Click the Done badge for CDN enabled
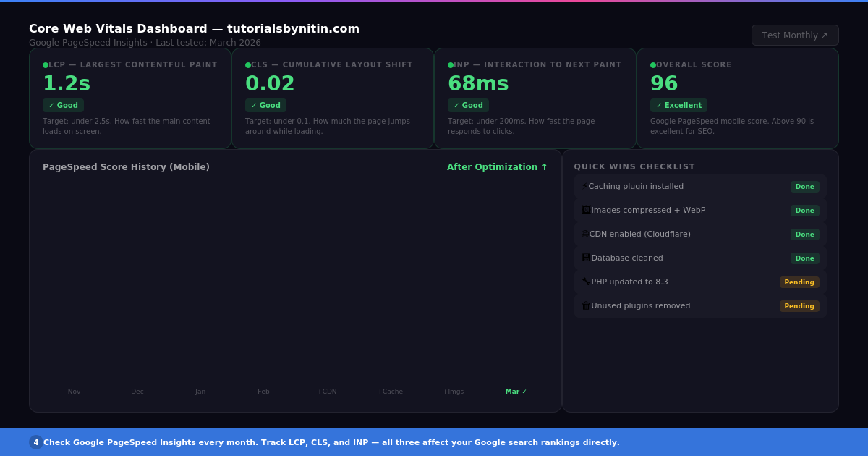This screenshot has height=456, width=868. pyautogui.click(x=804, y=234)
